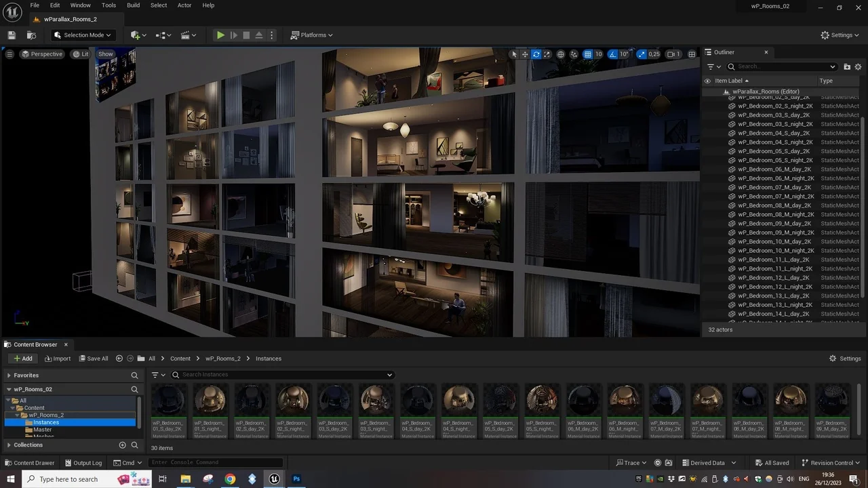
Task: Click the surface snapping icon in viewport
Action: tap(574, 54)
